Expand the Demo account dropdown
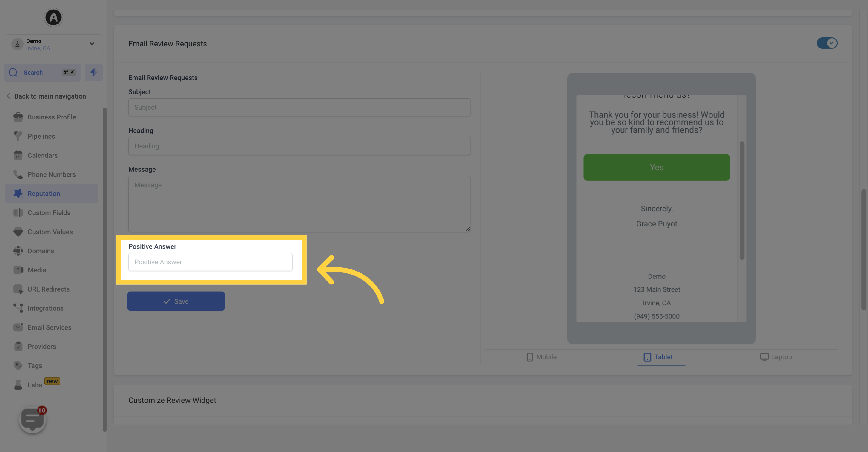The image size is (868, 452). click(x=91, y=44)
